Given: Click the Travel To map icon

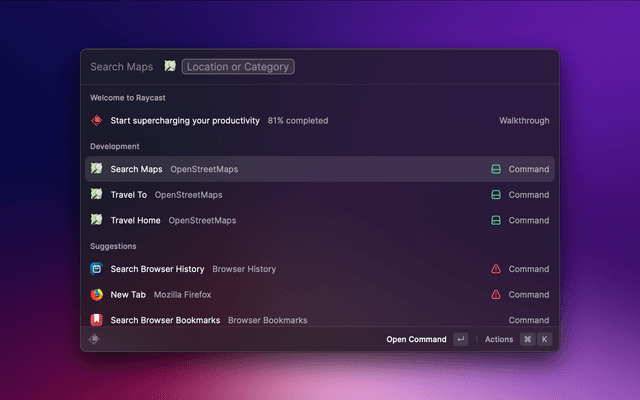Looking at the screenshot, I should pyautogui.click(x=97, y=195).
